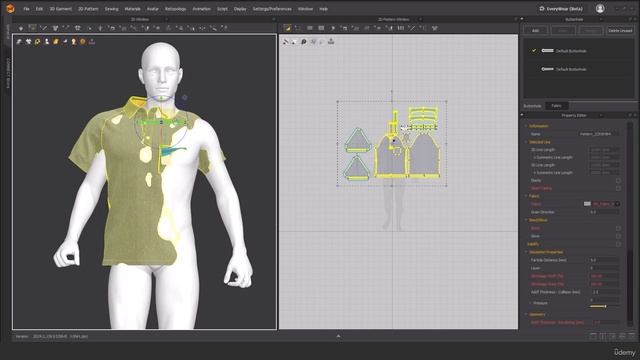Click the Particle Distance value field
The width and height of the screenshot is (640, 360).
(604, 260)
